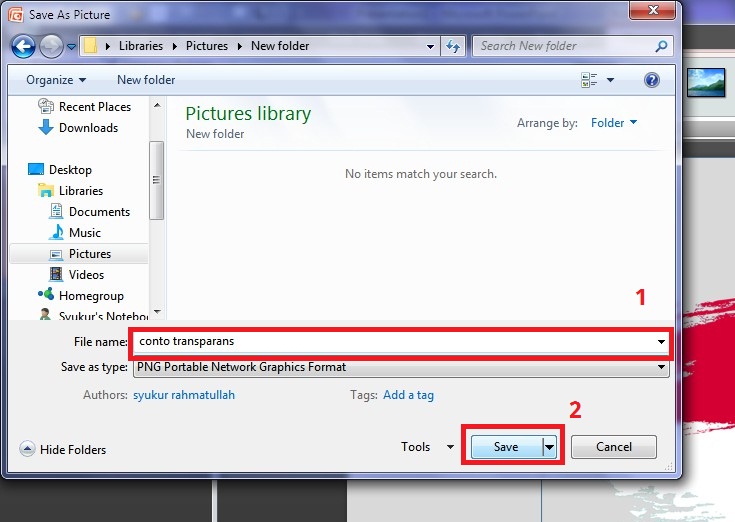This screenshot has width=735, height=522.
Task: Open Help with the question mark icon
Action: pyautogui.click(x=652, y=80)
